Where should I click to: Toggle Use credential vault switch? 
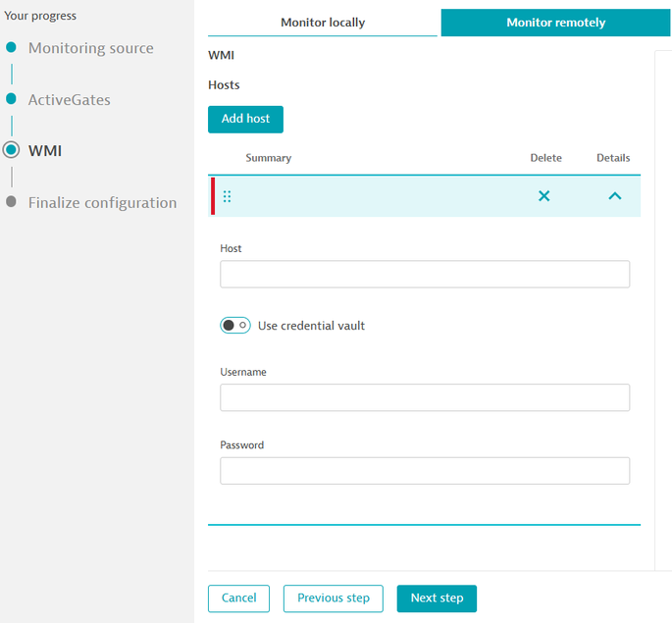(x=235, y=326)
